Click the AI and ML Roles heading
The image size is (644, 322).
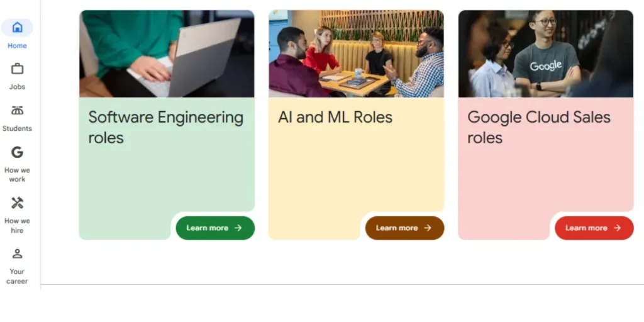pos(335,117)
